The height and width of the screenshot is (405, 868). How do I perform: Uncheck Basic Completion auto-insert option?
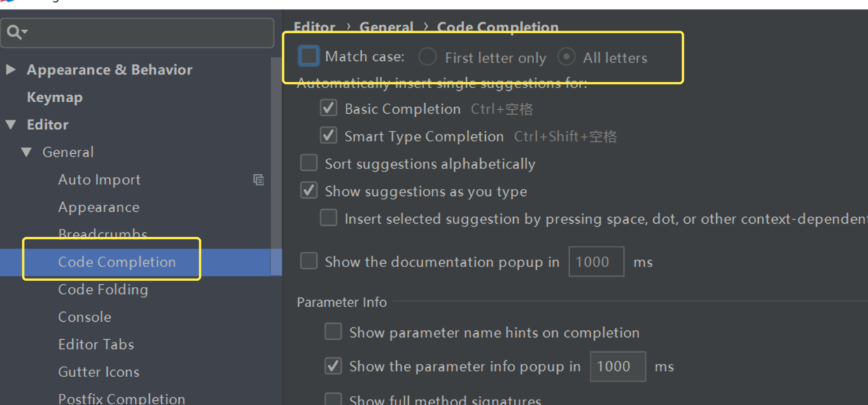pyautogui.click(x=328, y=108)
